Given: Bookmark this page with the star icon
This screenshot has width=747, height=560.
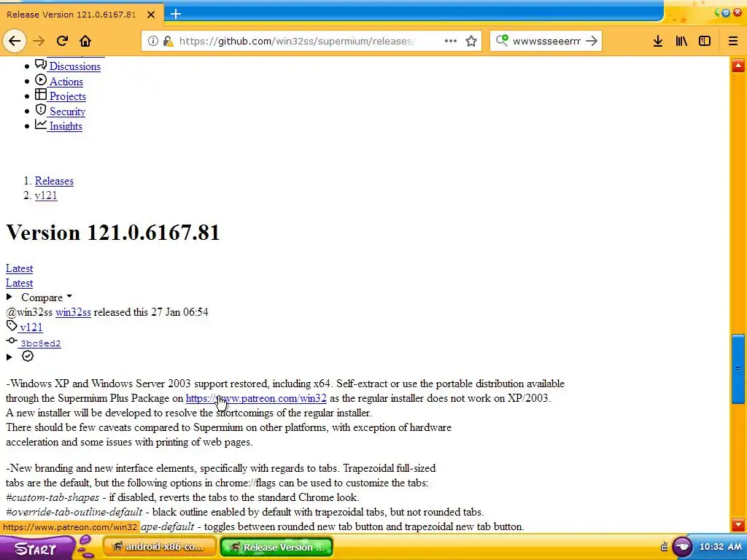Looking at the screenshot, I should point(471,41).
